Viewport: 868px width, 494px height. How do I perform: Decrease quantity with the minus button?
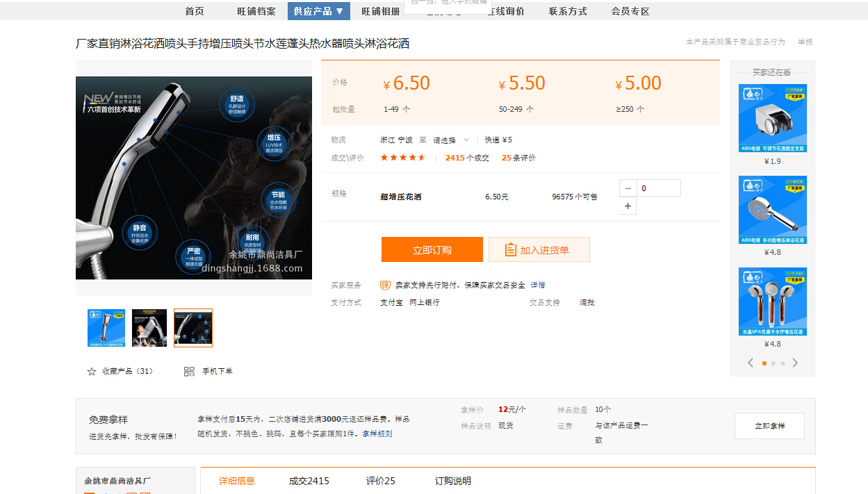coord(628,188)
